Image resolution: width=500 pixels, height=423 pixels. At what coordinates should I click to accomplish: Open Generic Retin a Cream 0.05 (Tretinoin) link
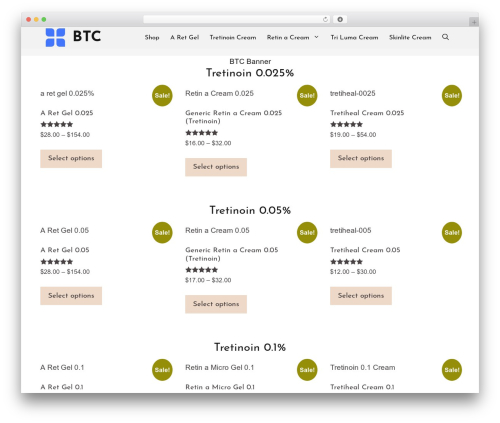pos(232,254)
